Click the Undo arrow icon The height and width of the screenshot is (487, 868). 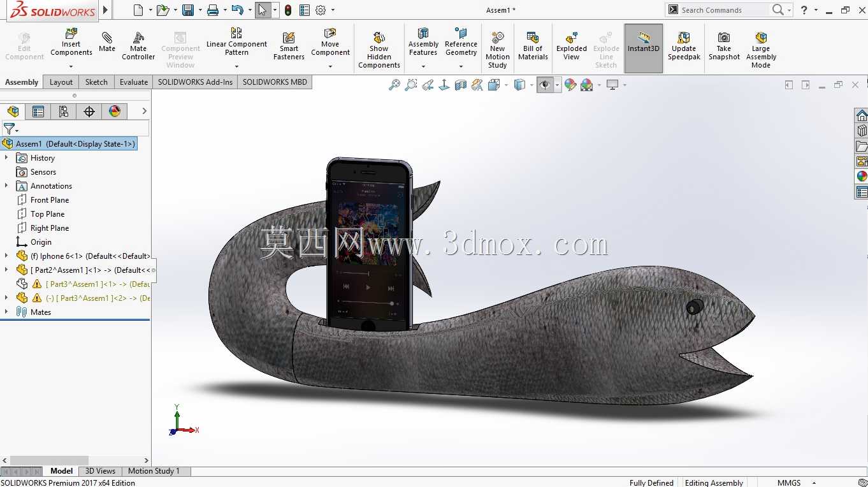click(237, 10)
